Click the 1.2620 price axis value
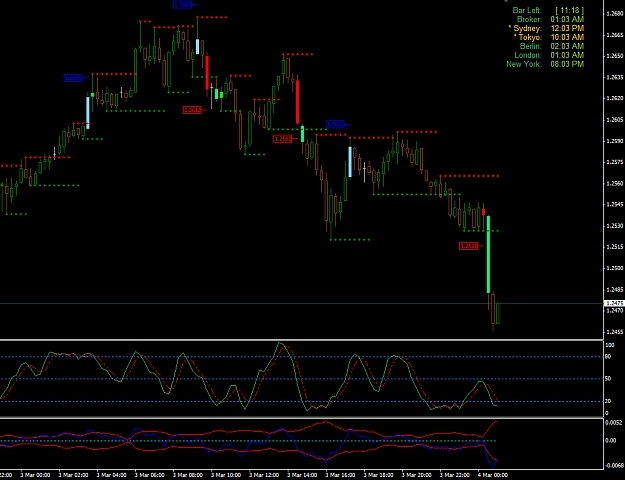 614,98
